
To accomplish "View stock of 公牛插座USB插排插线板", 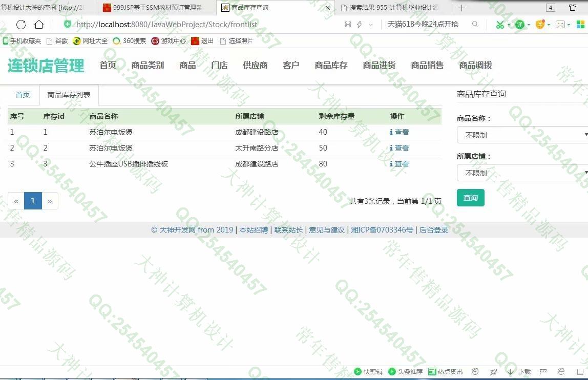I will click(x=400, y=164).
